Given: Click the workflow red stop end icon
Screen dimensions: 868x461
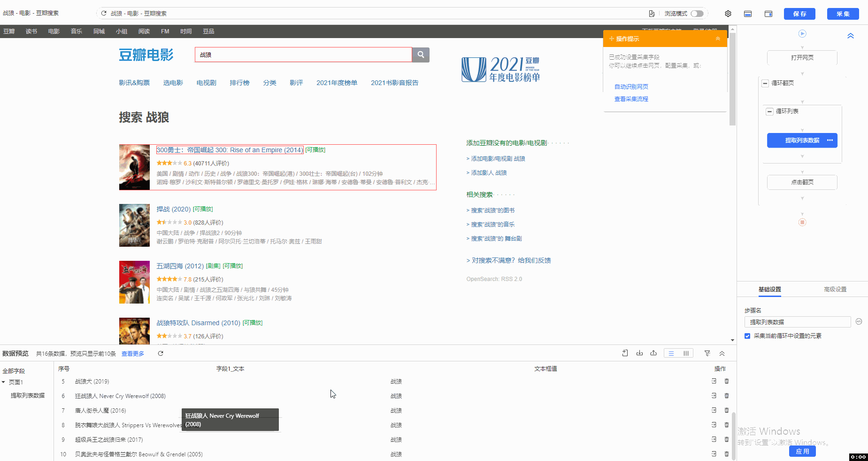Looking at the screenshot, I should [802, 222].
